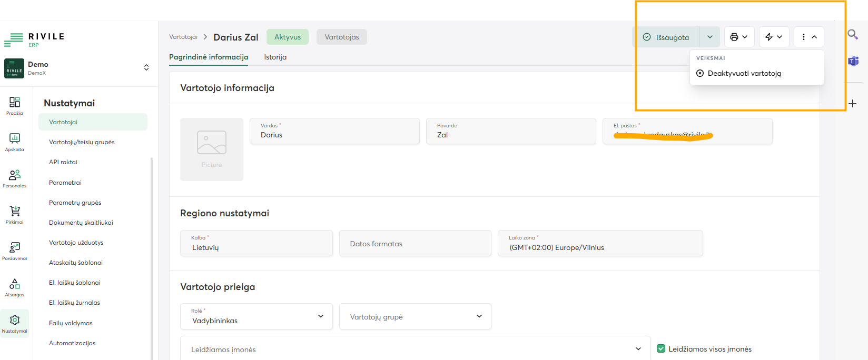The height and width of the screenshot is (360, 868).
Task: Open API raktai settings page
Action: click(x=63, y=162)
